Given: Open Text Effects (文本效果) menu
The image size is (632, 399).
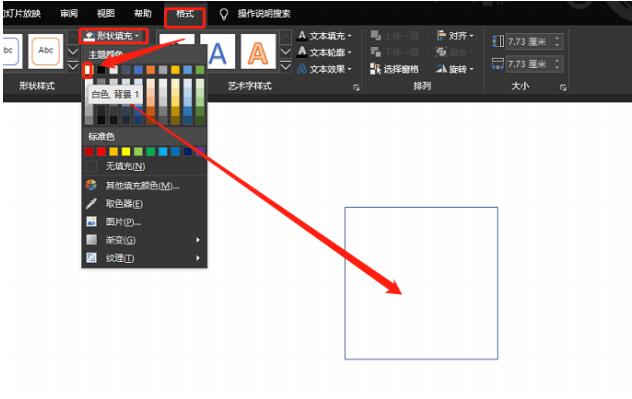Looking at the screenshot, I should 324,69.
